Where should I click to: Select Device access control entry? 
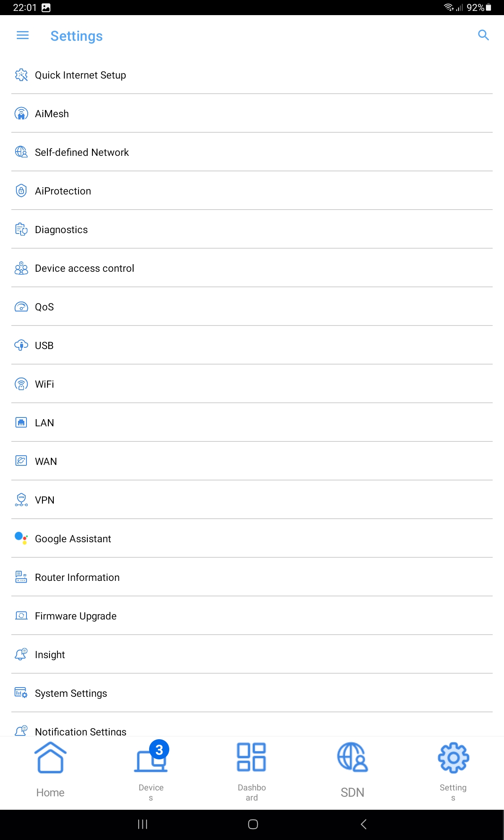(x=84, y=268)
